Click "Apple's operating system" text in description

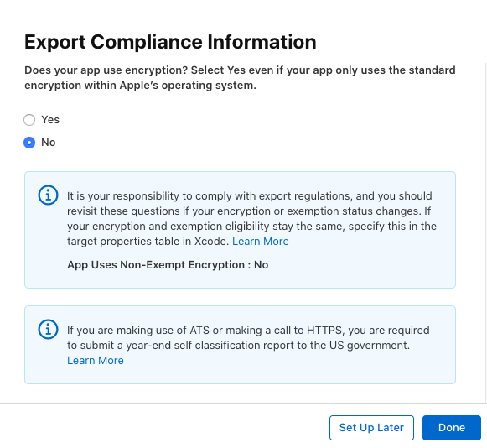click(x=188, y=86)
